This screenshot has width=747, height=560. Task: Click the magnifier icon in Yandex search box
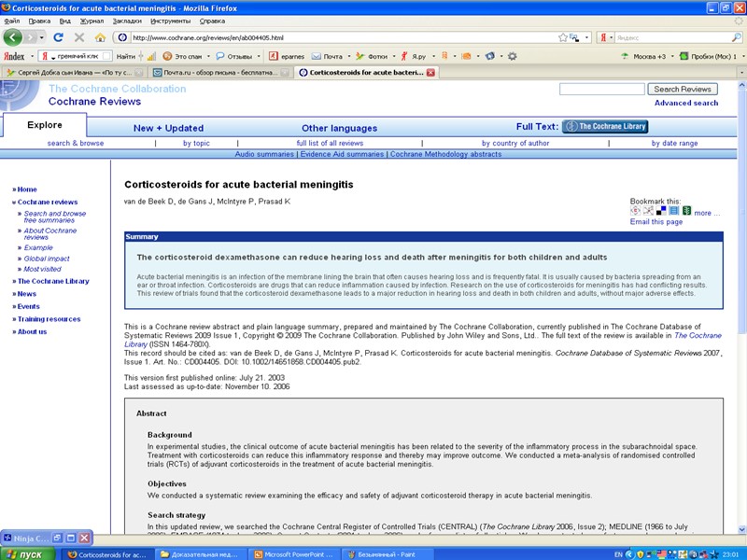click(x=736, y=37)
